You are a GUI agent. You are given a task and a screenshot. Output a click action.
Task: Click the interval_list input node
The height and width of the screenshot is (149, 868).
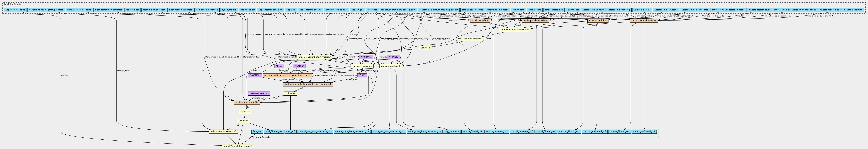point(573,10)
